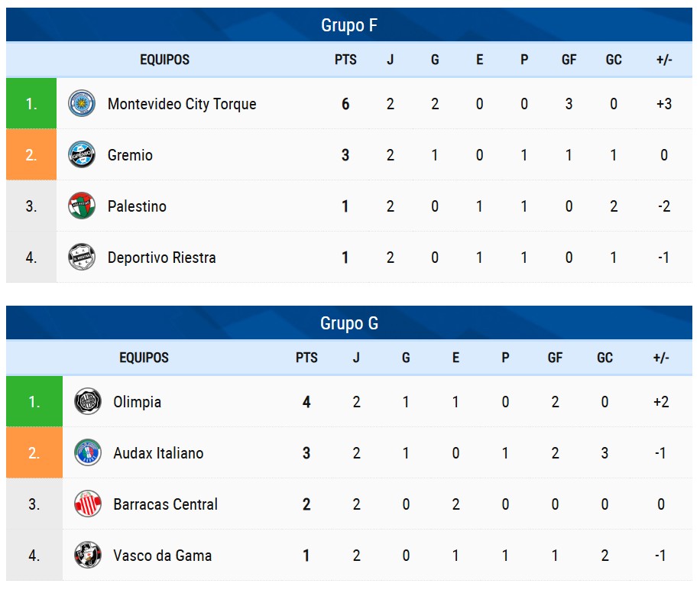Click the Olimpia club crest icon

88,402
